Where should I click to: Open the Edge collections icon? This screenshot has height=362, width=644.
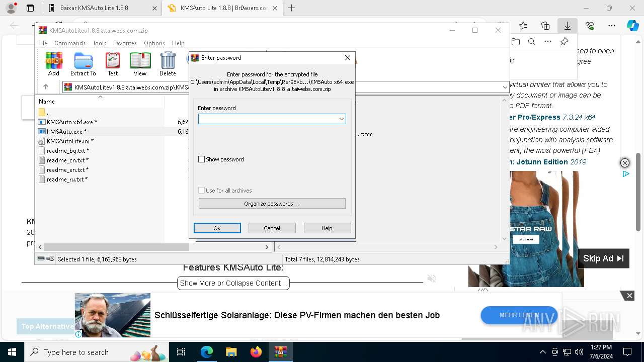[545, 26]
